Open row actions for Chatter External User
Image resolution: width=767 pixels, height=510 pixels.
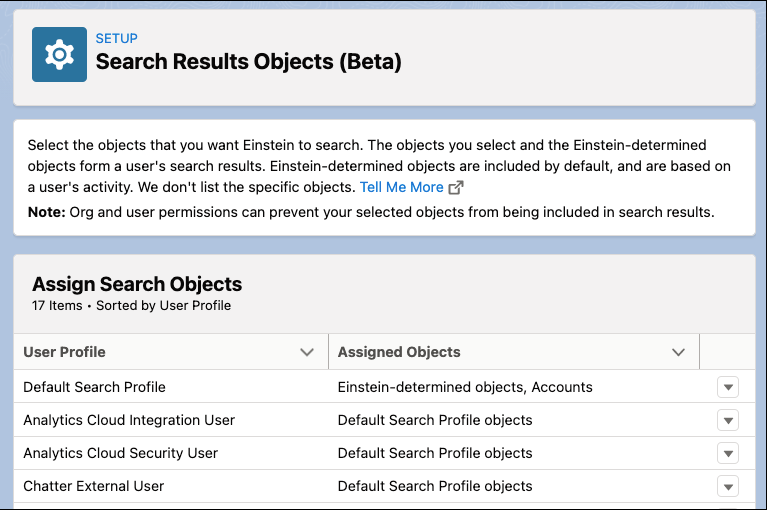[727, 487]
